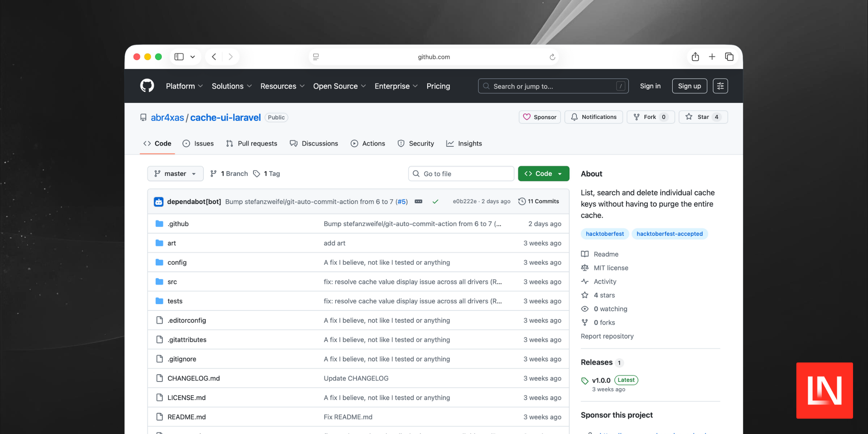This screenshot has width=868, height=434.
Task: Click the Sponsor button
Action: click(539, 117)
